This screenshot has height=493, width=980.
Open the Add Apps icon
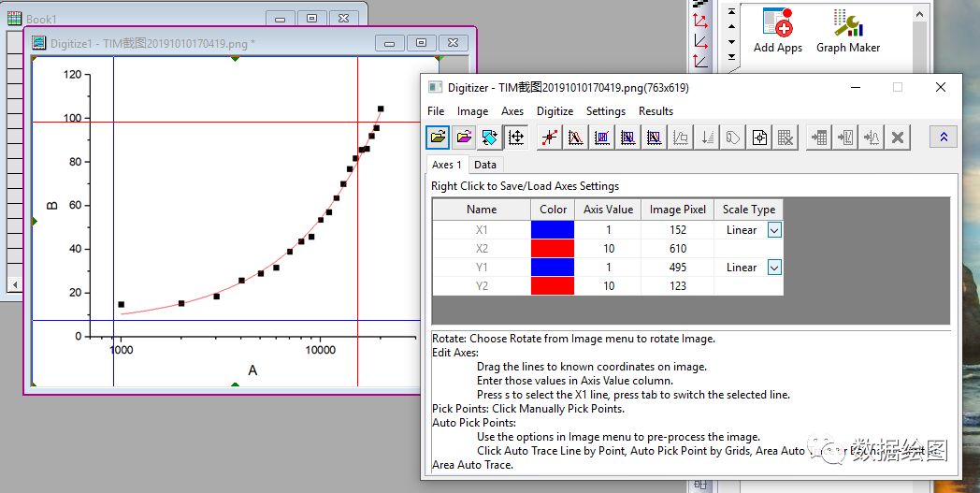point(777,31)
